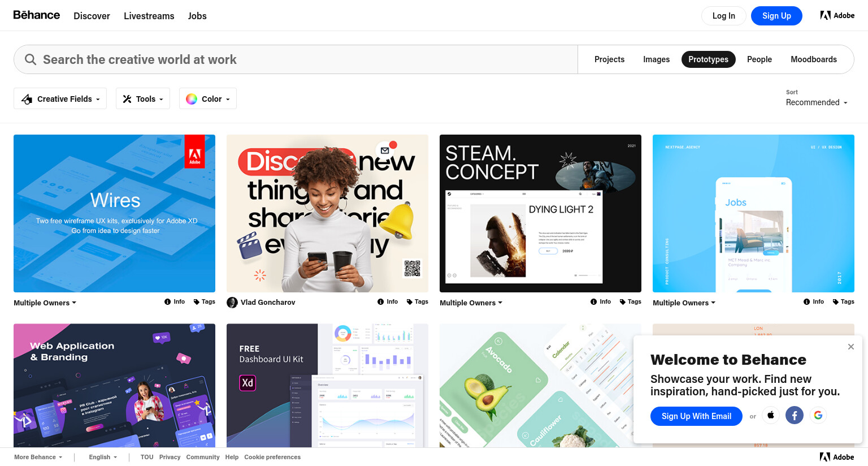Expand the Creative Fields dropdown
This screenshot has height=466, width=868.
61,98
